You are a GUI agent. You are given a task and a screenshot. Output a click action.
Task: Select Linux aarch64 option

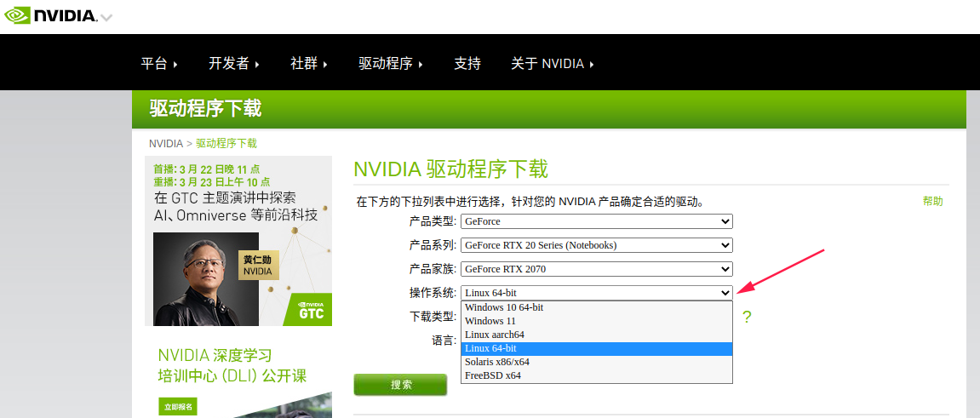tap(596, 335)
